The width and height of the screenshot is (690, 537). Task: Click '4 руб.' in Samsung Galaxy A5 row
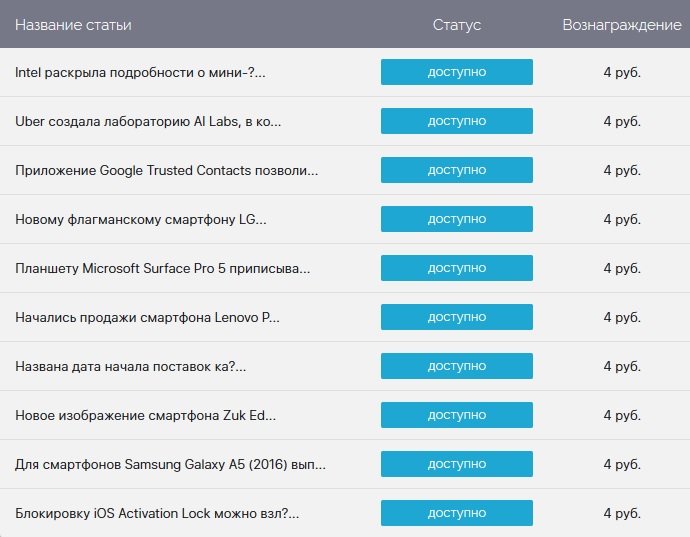pos(622,464)
